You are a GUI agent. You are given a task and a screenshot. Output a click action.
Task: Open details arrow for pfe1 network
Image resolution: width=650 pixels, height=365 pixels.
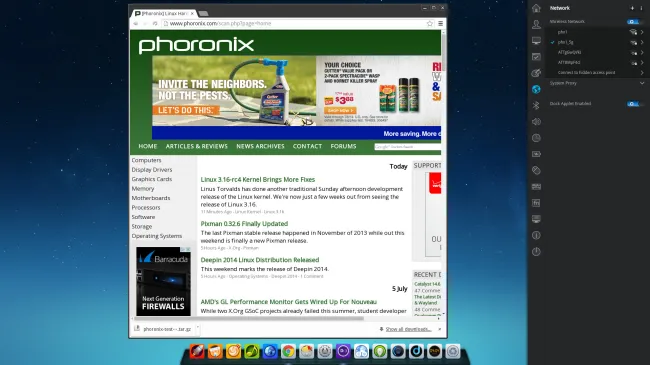coord(642,32)
